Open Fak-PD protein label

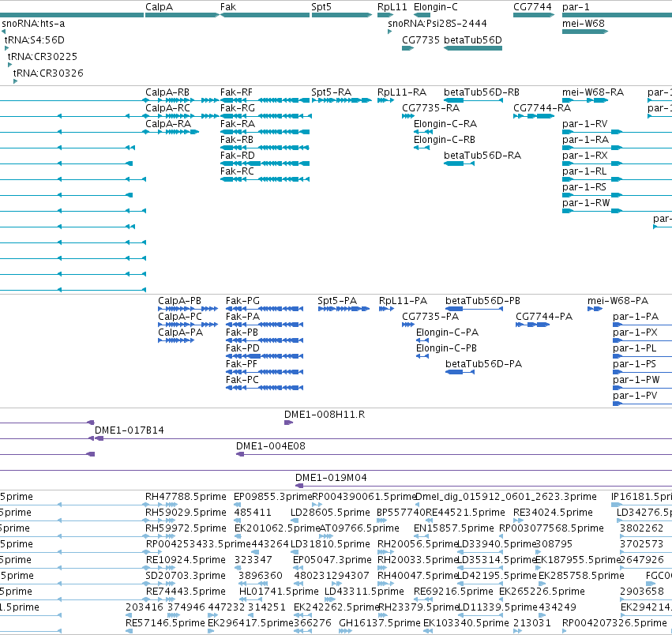click(242, 348)
